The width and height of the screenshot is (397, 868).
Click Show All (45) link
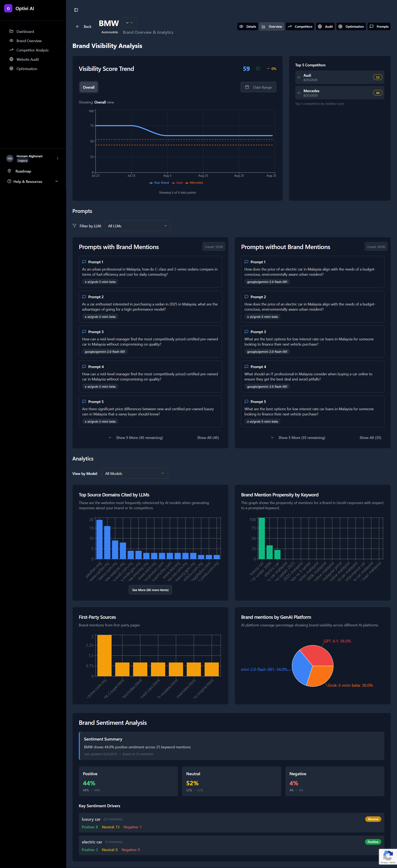click(208, 438)
